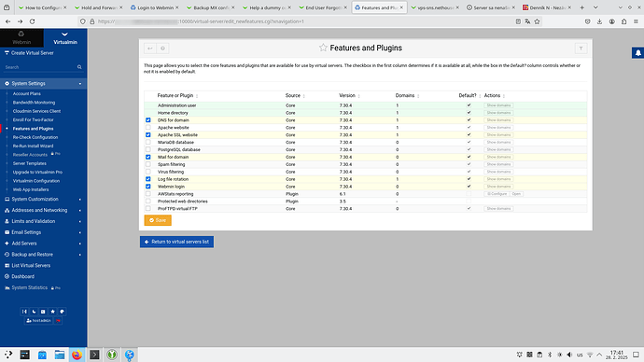Expand Backup and Restore menu section
Screen dimensions: 644x362
pos(43,255)
